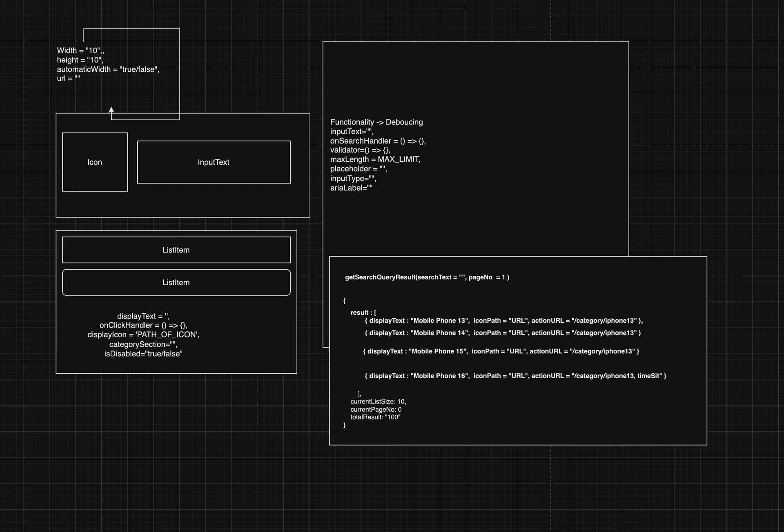
Task: Click the 'placeholder = "",' line
Action: (359, 168)
